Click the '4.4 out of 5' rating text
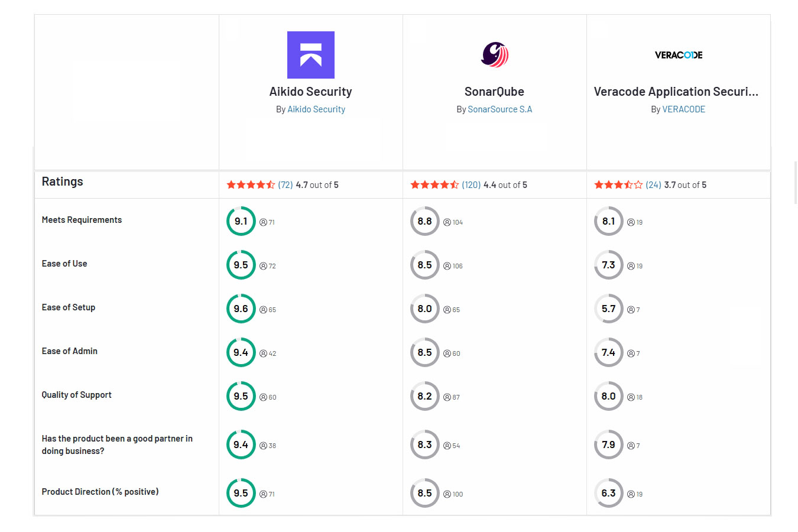The width and height of the screenshot is (798, 532). [505, 185]
